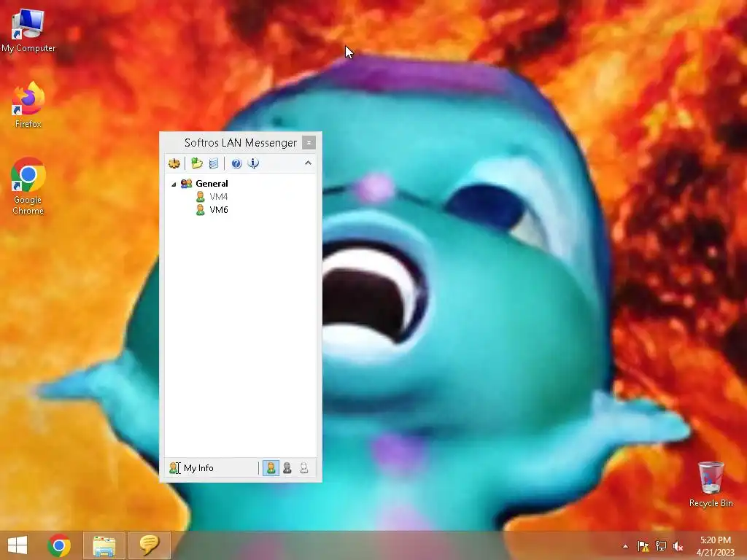Set status to Busy gray user
Image resolution: width=747 pixels, height=560 pixels.
pyautogui.click(x=287, y=468)
